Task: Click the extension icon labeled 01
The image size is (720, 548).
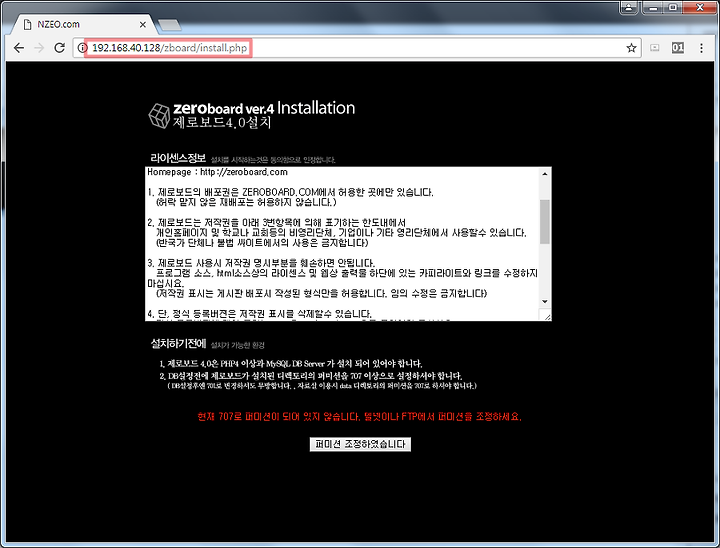Action: tap(678, 48)
